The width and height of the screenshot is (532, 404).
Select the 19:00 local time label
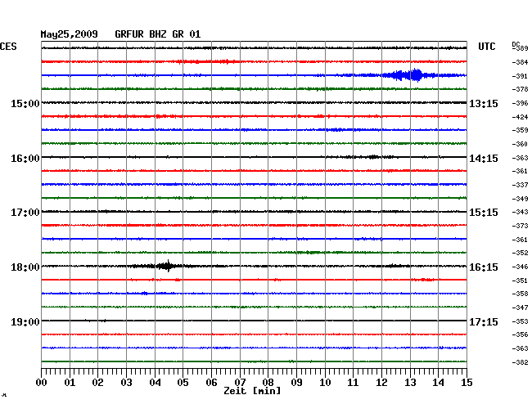[25, 321]
